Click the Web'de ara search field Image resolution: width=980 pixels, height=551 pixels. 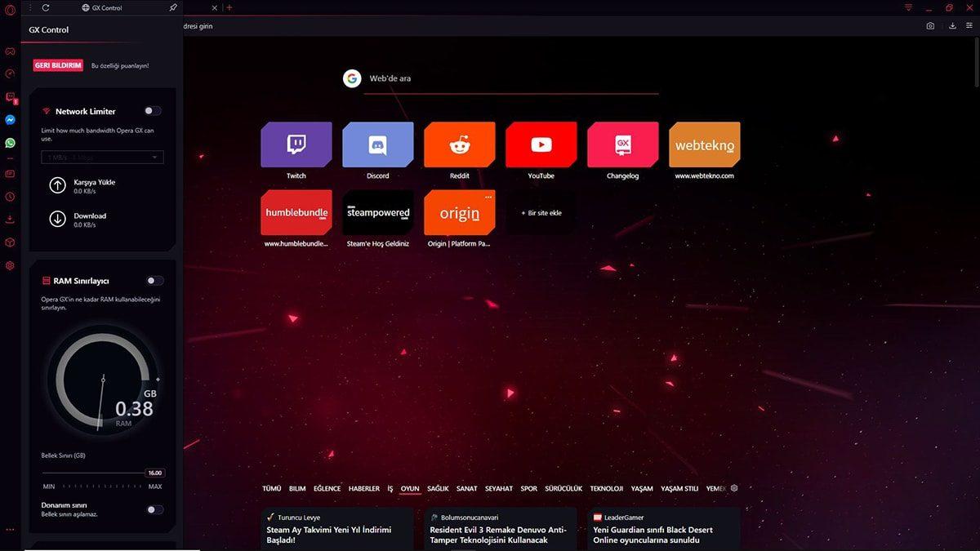coord(457,78)
